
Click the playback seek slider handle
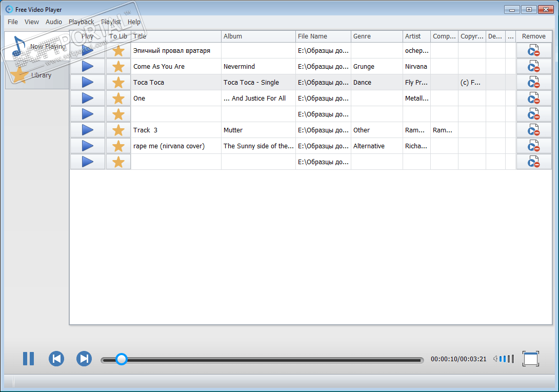[122, 359]
